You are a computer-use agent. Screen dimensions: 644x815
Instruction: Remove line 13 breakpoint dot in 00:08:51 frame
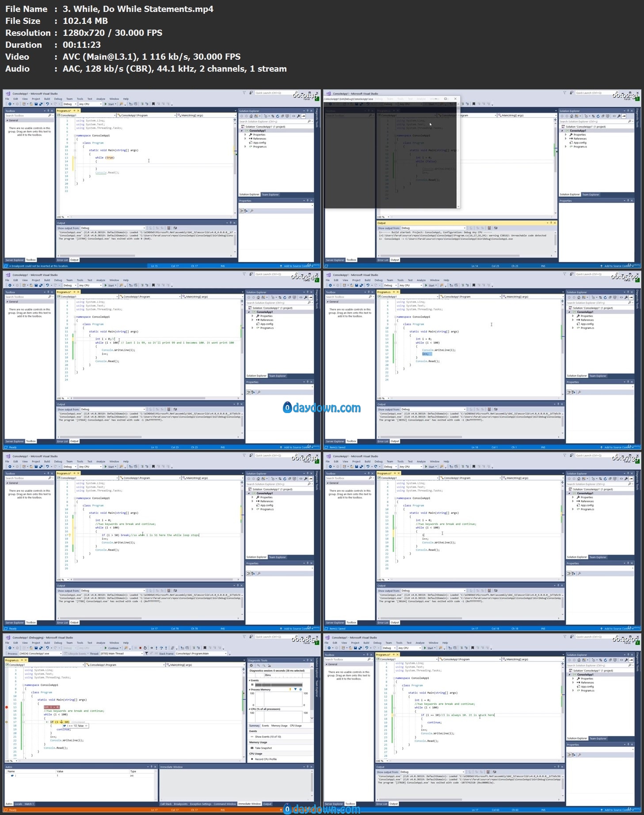(x=7, y=707)
